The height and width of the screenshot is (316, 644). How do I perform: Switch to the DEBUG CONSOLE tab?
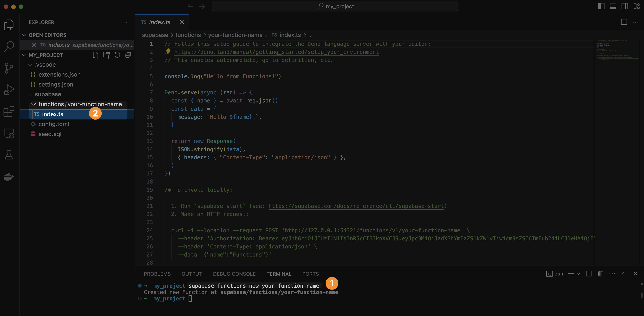coord(234,274)
